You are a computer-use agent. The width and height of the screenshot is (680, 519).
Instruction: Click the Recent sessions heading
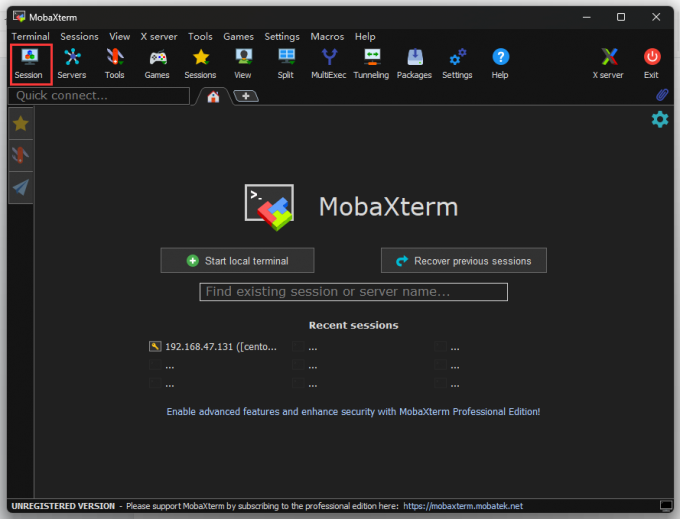[353, 325]
